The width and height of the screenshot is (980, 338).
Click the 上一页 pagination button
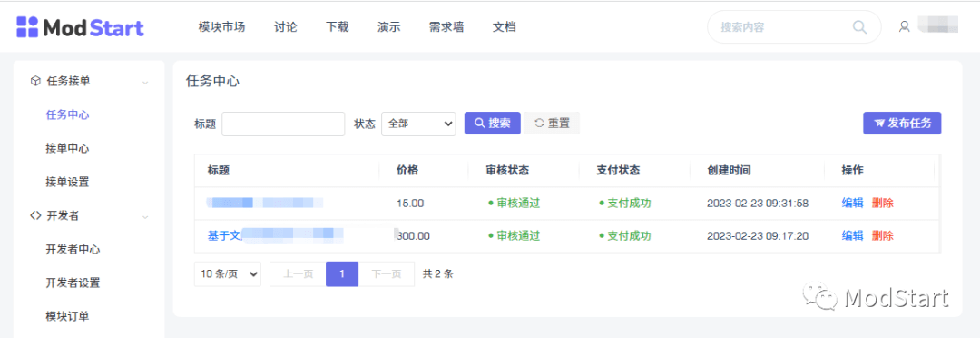[x=298, y=274]
